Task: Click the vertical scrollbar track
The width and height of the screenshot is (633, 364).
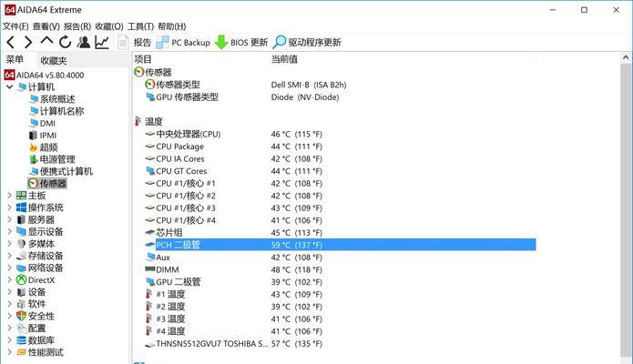Action: (x=626, y=210)
